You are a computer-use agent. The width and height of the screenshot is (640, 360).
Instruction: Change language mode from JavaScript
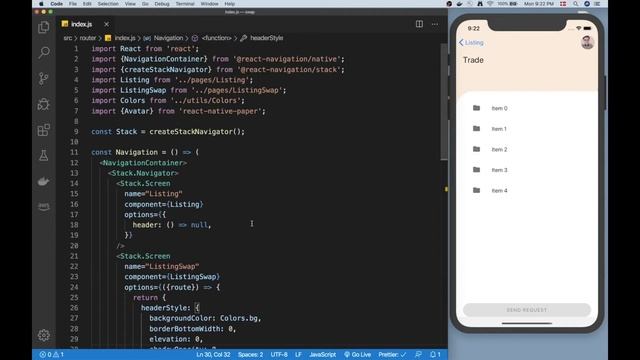[x=322, y=354]
